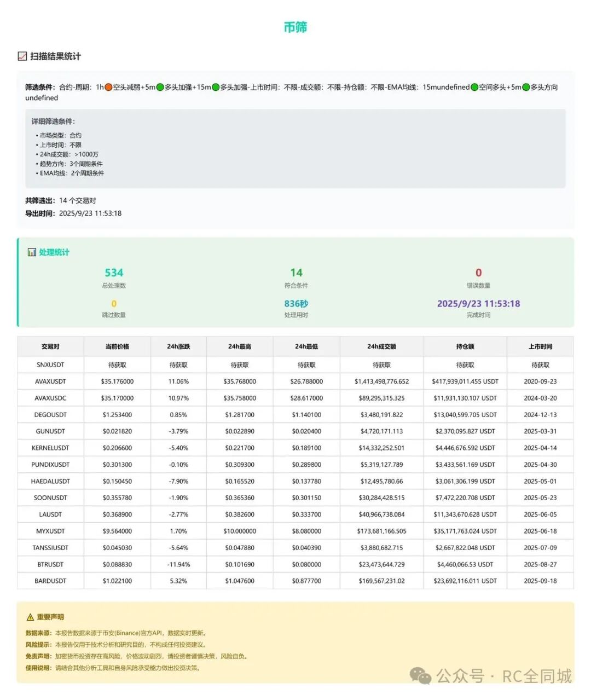Select the 当前价格 column header

click(x=117, y=347)
